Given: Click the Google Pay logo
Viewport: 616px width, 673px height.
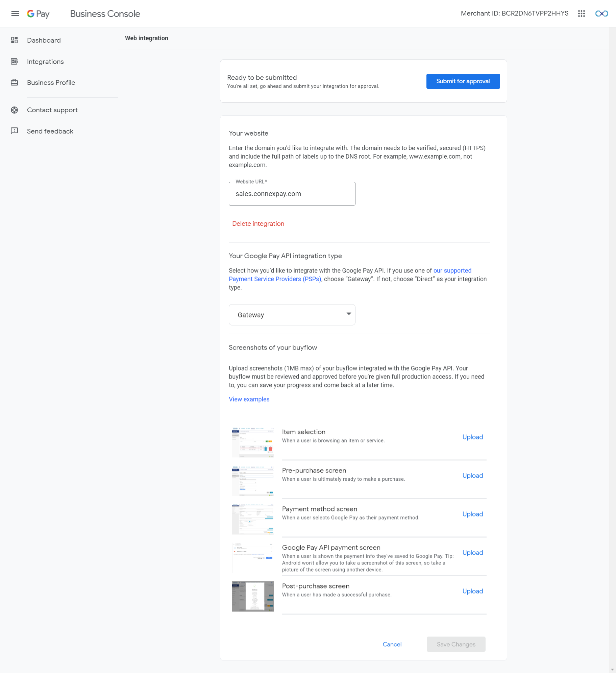Looking at the screenshot, I should (38, 14).
